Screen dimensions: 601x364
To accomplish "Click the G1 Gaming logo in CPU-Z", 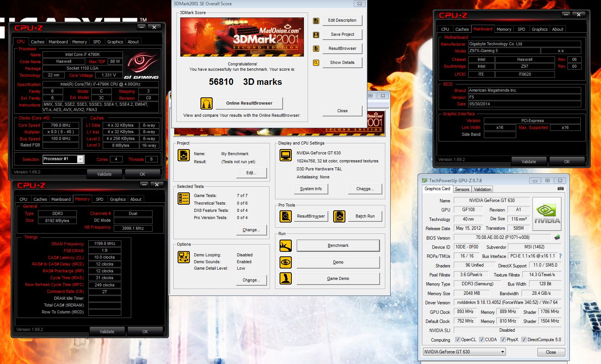I will pos(142,66).
